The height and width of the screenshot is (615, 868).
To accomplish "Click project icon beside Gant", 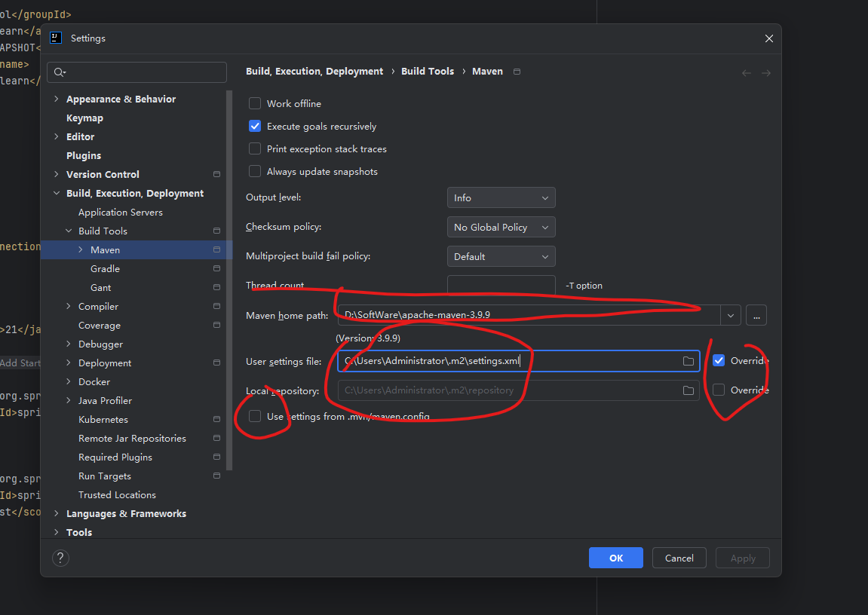I will (216, 287).
